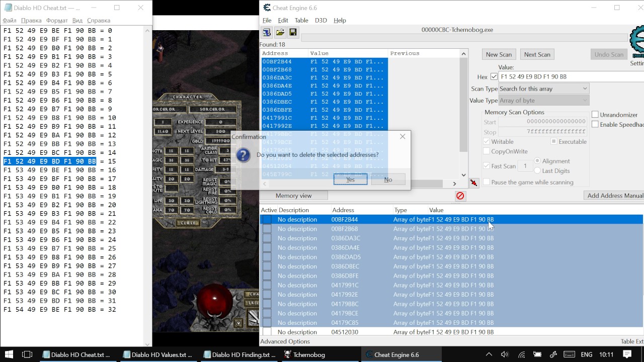Screen dimensions: 644x362
Task: Click the hex Value input field
Action: click(572, 77)
